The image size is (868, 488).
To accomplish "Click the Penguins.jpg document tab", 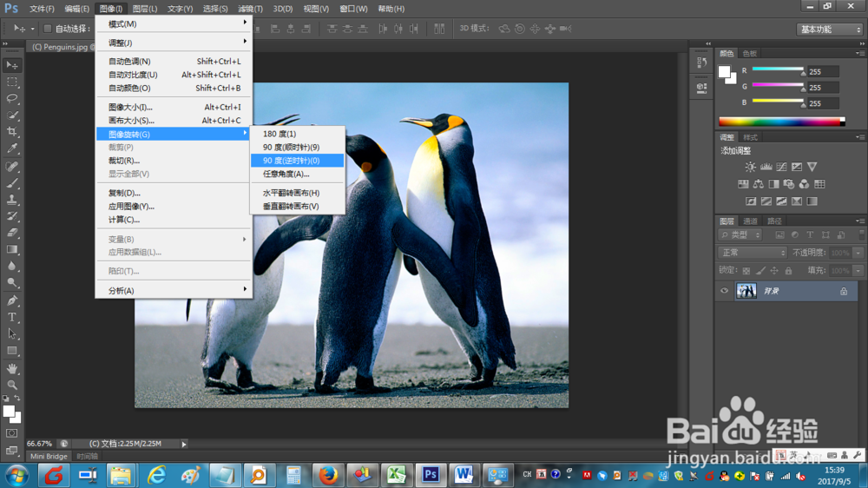I will pyautogui.click(x=62, y=47).
